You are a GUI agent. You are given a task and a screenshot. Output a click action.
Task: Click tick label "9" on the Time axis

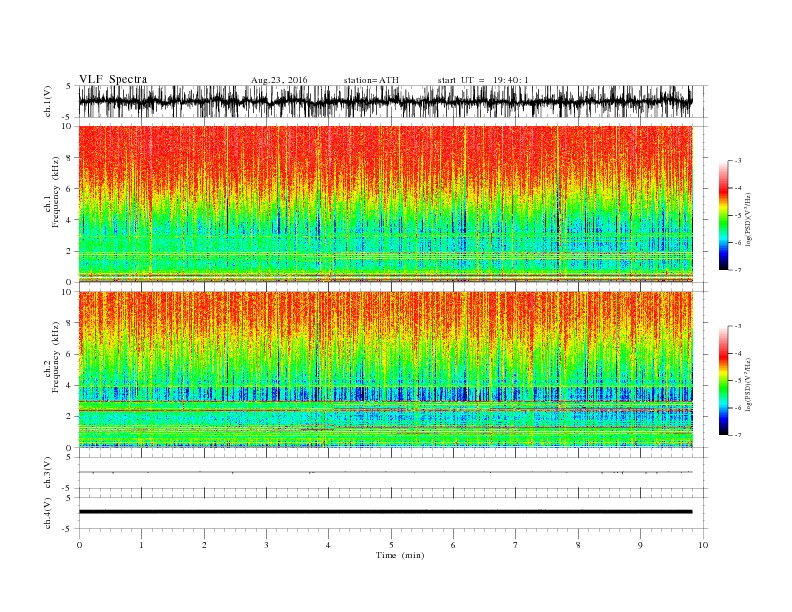[640, 545]
